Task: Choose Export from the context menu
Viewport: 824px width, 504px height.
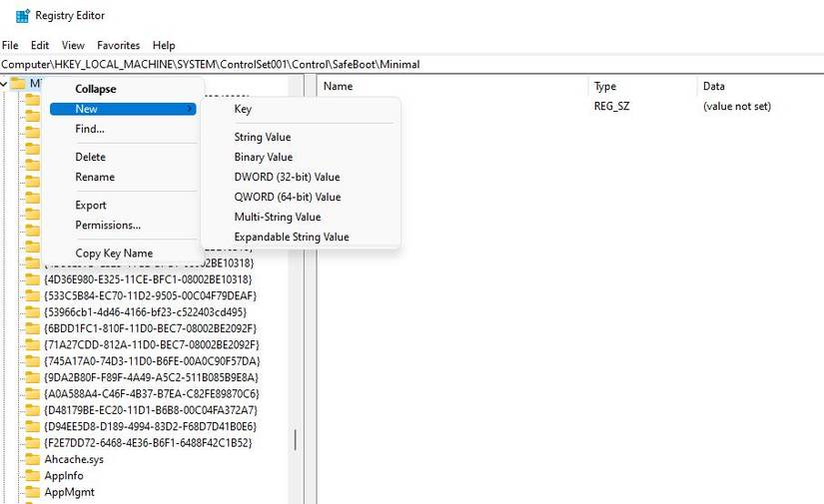Action: coord(90,206)
